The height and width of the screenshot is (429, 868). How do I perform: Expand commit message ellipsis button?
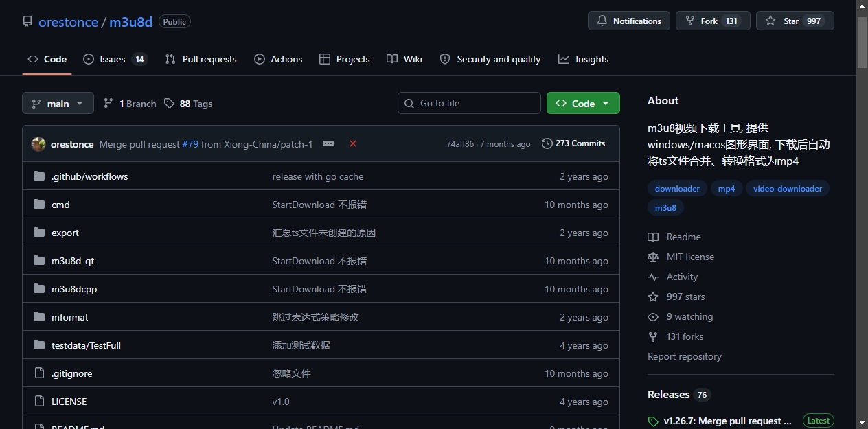[328, 143]
